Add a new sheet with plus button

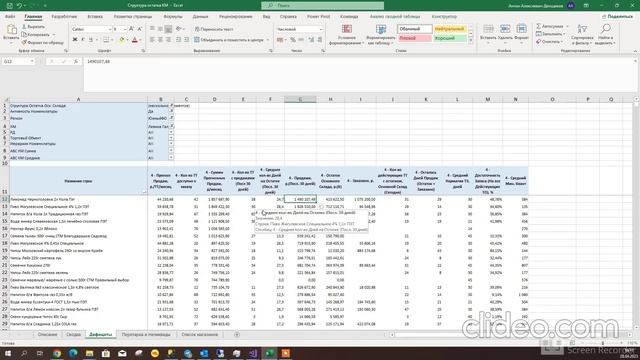pos(237,335)
